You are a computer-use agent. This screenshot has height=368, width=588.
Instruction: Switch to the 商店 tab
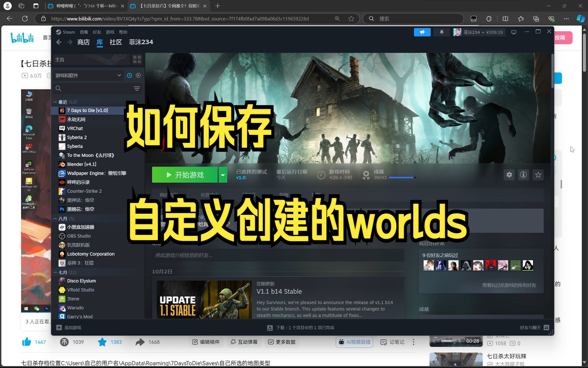pos(83,42)
